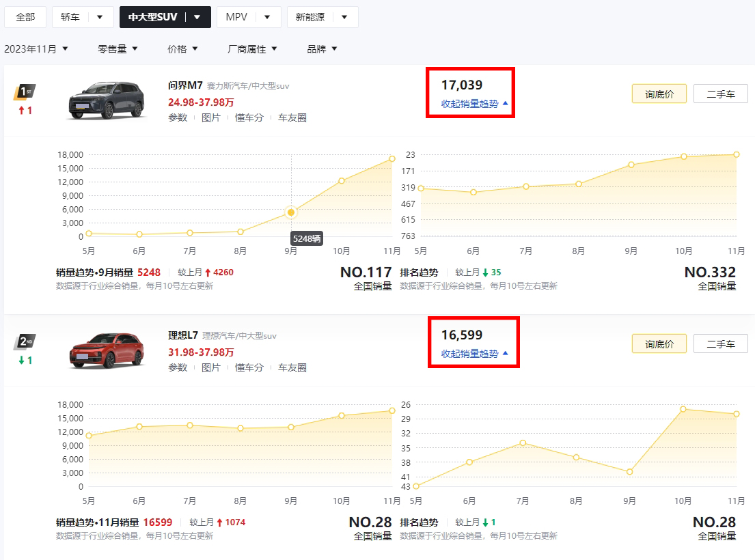Click the 7月 point on 理想L7 ranking chart

[523, 443]
